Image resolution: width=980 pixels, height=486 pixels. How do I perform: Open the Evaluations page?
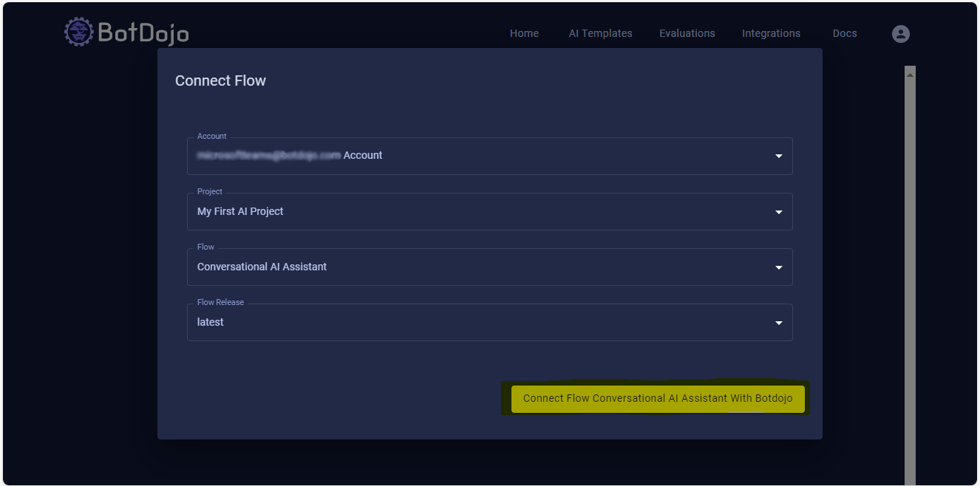[x=687, y=33]
